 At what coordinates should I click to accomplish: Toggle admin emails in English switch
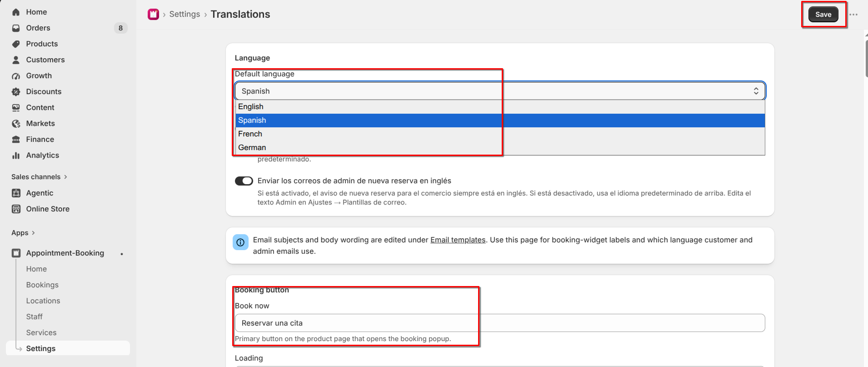click(x=244, y=181)
